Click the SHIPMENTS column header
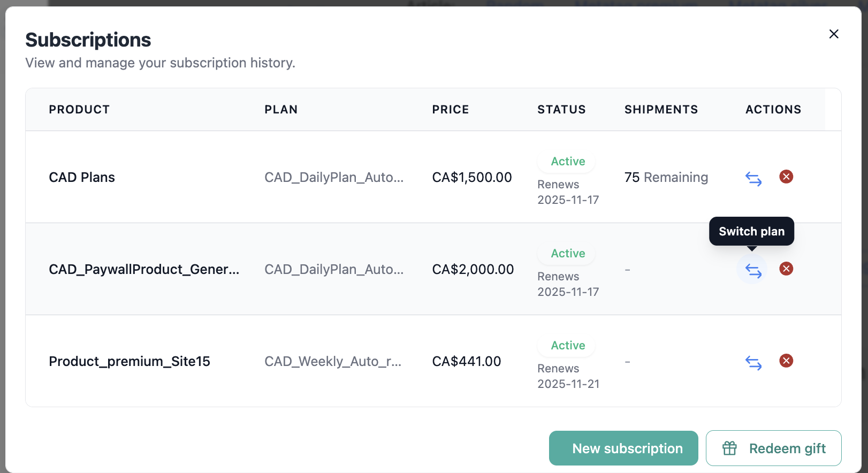 [661, 110]
